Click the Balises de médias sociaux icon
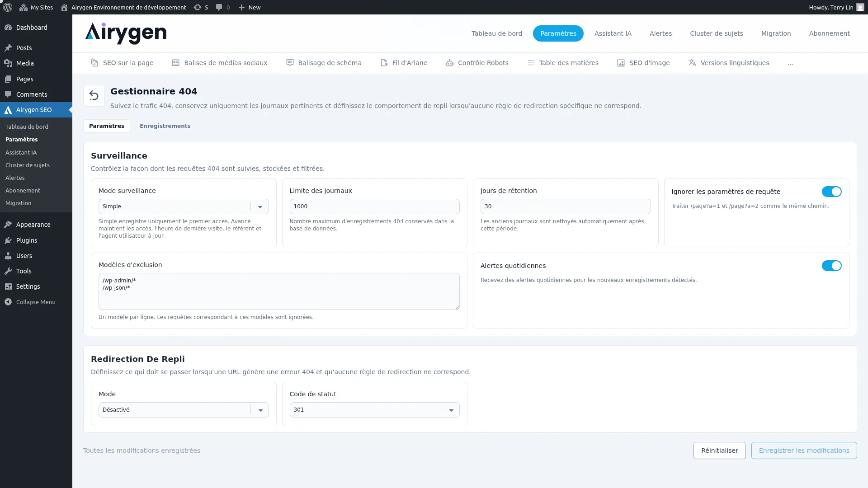 click(x=176, y=63)
